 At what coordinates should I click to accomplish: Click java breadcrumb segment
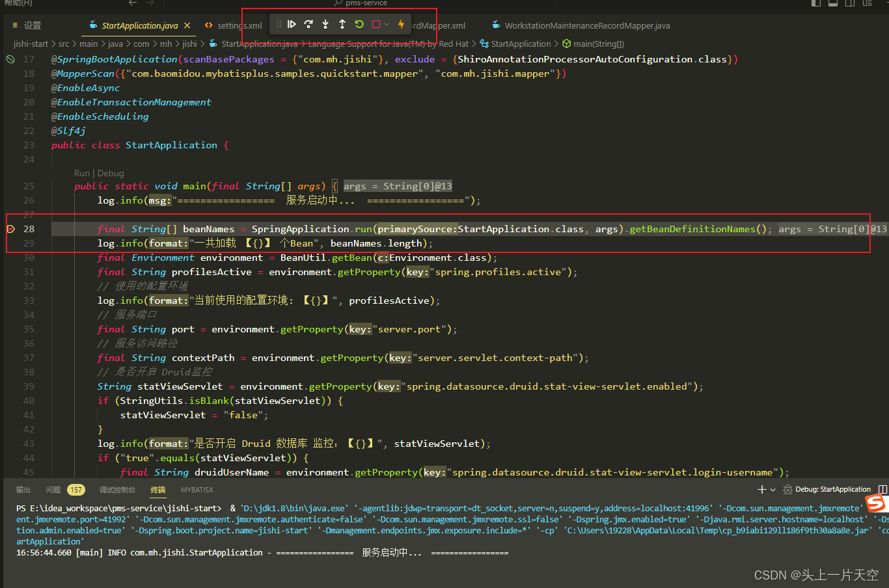[115, 44]
